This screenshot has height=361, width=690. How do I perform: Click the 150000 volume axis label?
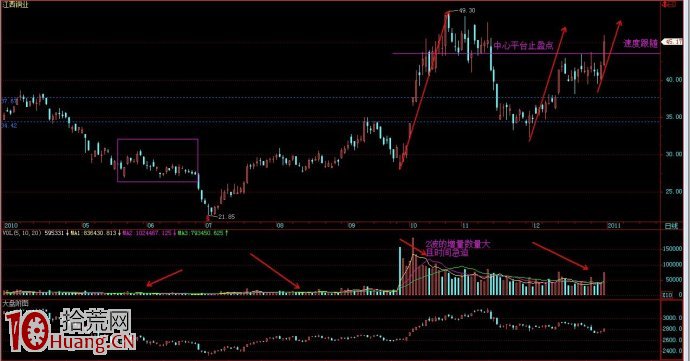[x=672, y=249]
